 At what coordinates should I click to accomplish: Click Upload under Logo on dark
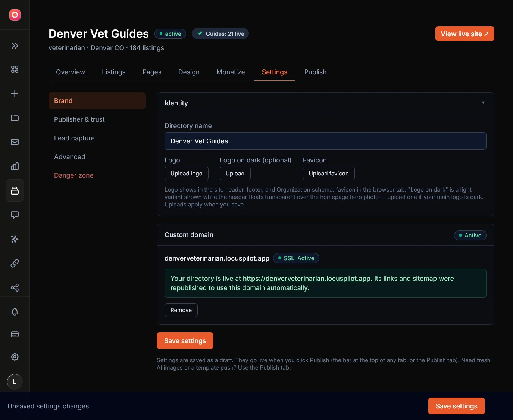tap(235, 174)
